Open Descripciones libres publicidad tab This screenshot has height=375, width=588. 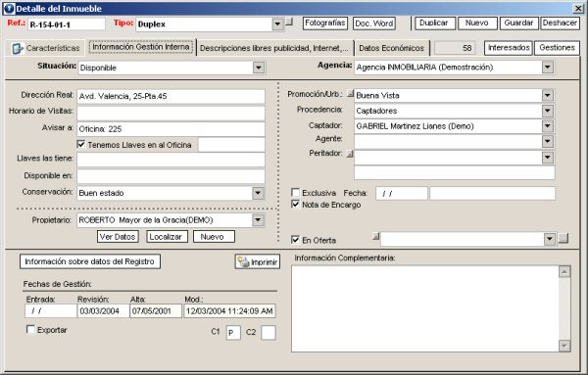point(274,48)
